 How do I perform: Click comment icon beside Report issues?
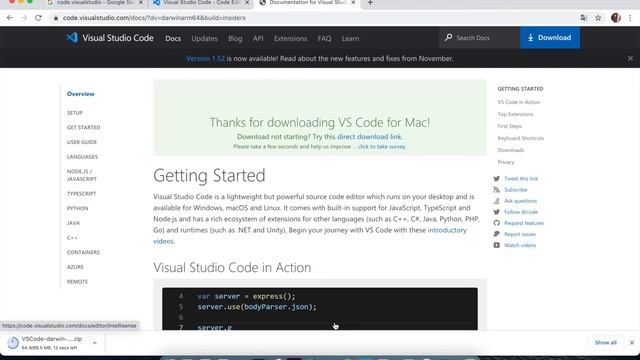(496, 234)
